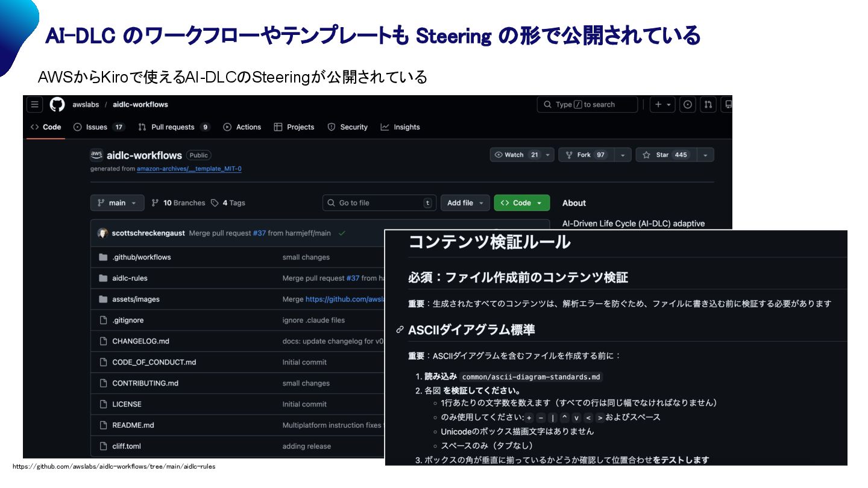This screenshot has height=488, width=868.
Task: Star the aidlc-workflows repository
Action: coord(665,155)
